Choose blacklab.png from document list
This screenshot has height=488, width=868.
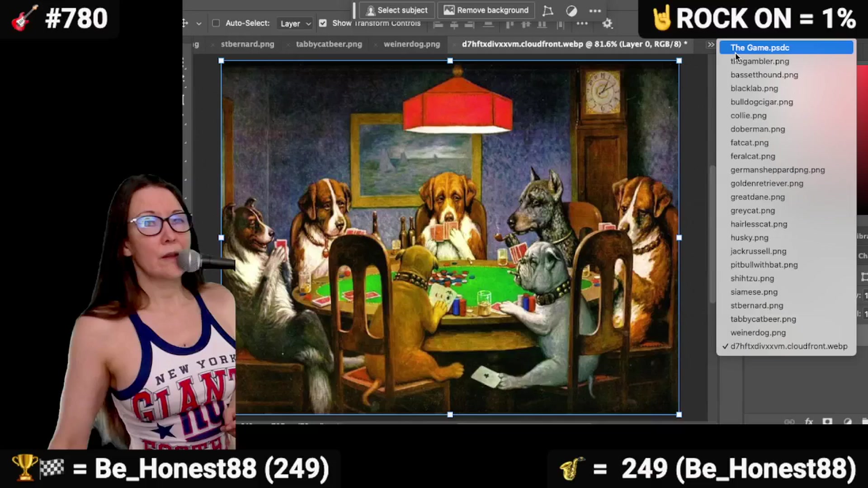(786, 88)
